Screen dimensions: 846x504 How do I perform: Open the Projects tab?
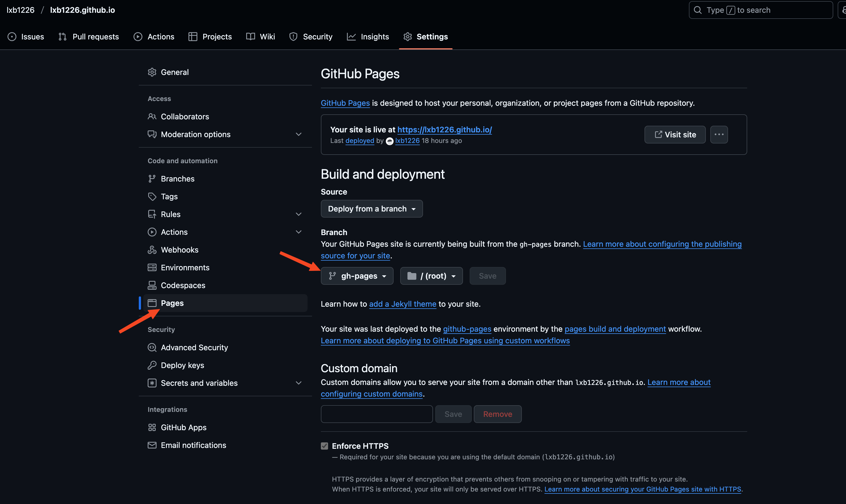click(x=210, y=37)
